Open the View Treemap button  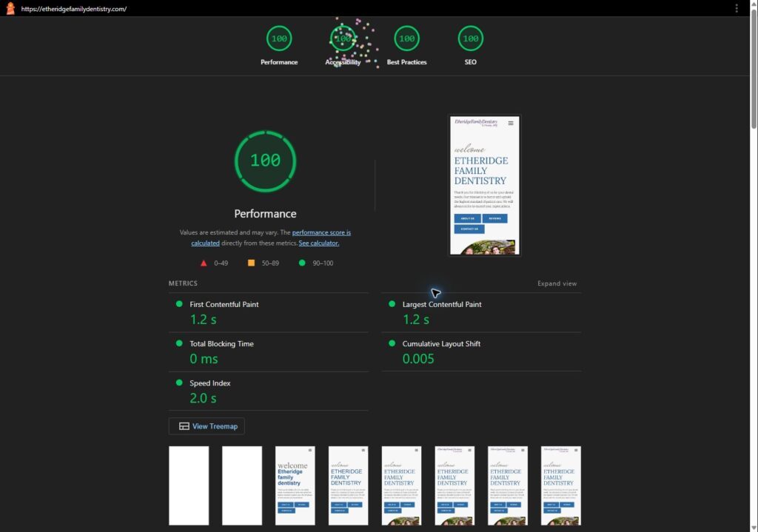click(207, 426)
